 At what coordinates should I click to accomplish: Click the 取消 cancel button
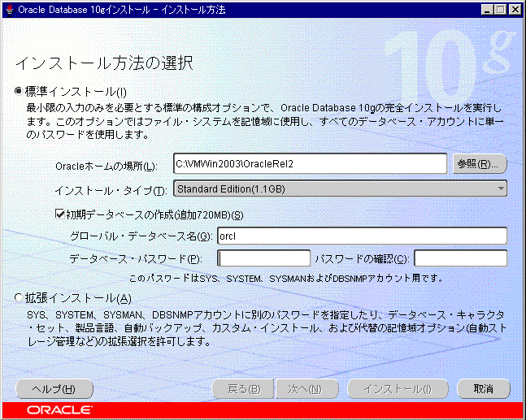point(484,389)
